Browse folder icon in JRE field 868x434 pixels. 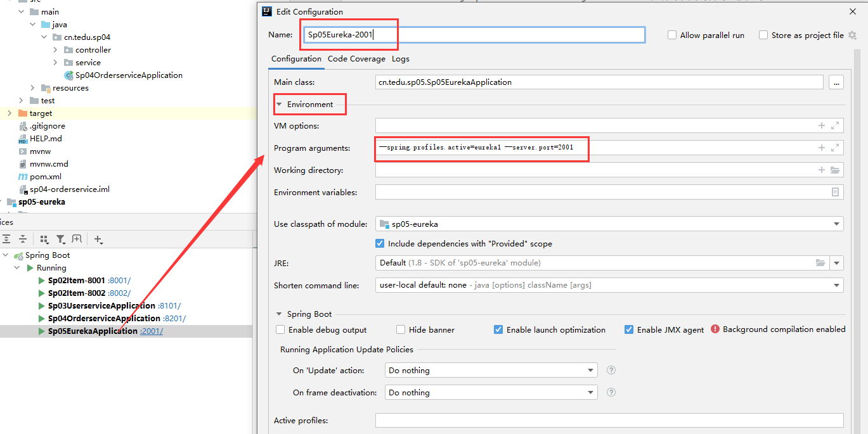(x=820, y=262)
